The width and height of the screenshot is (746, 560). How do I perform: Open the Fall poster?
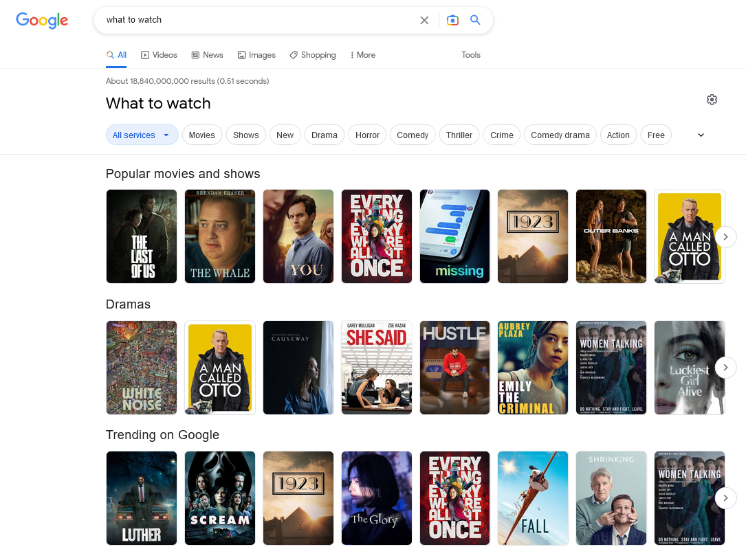[x=533, y=498]
